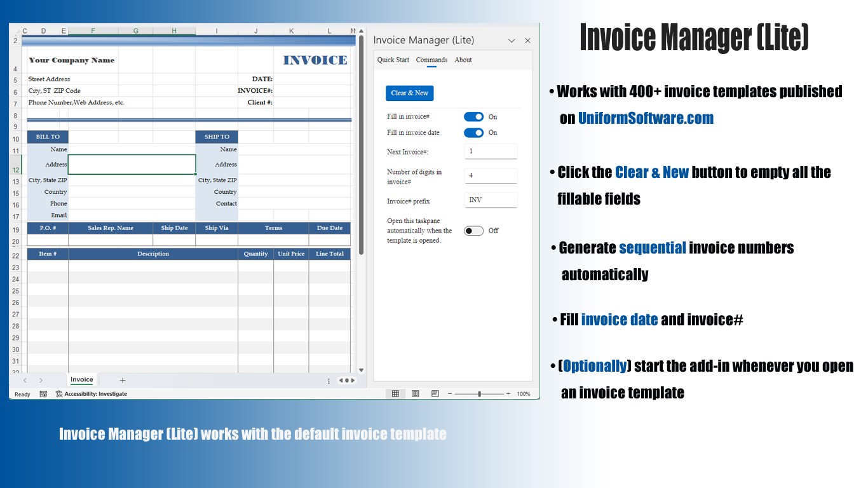This screenshot has height=488, width=868.
Task: Click the zoom slider handle
Action: tap(479, 394)
